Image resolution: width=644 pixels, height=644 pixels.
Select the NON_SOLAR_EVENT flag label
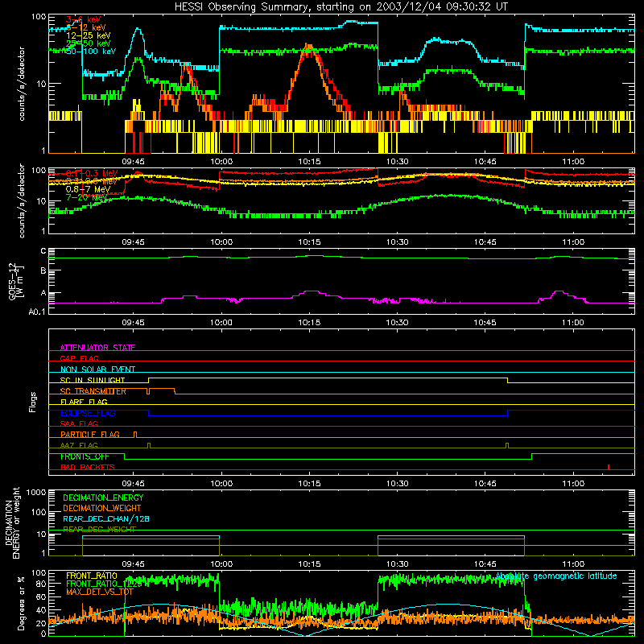coord(97,369)
